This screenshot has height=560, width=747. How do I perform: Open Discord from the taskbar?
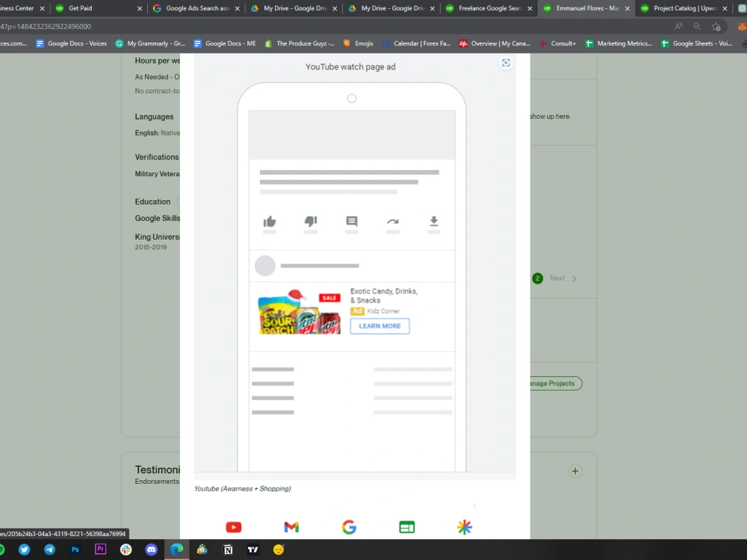152,550
